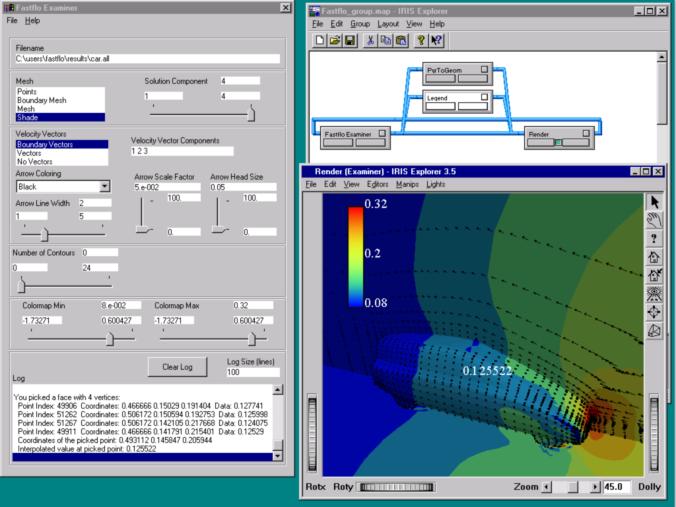Toggle the small square on Legend module
The height and width of the screenshot is (507, 676).
(485, 97)
